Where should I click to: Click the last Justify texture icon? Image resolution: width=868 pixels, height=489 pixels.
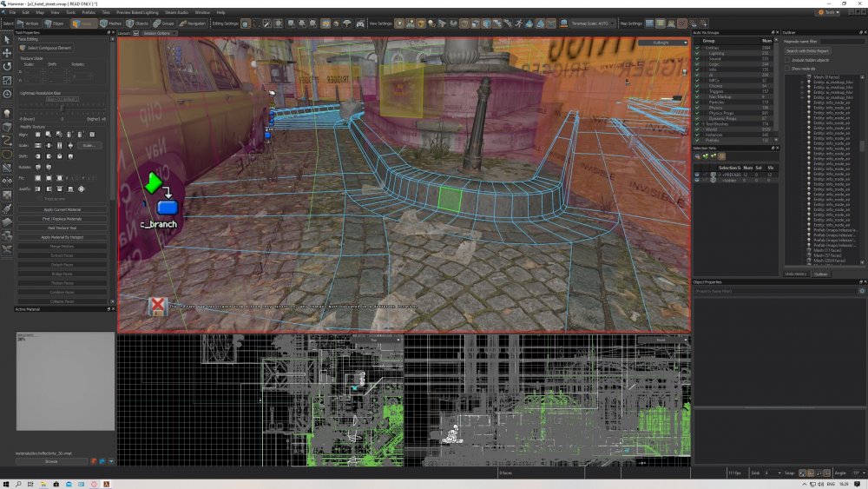82,188
